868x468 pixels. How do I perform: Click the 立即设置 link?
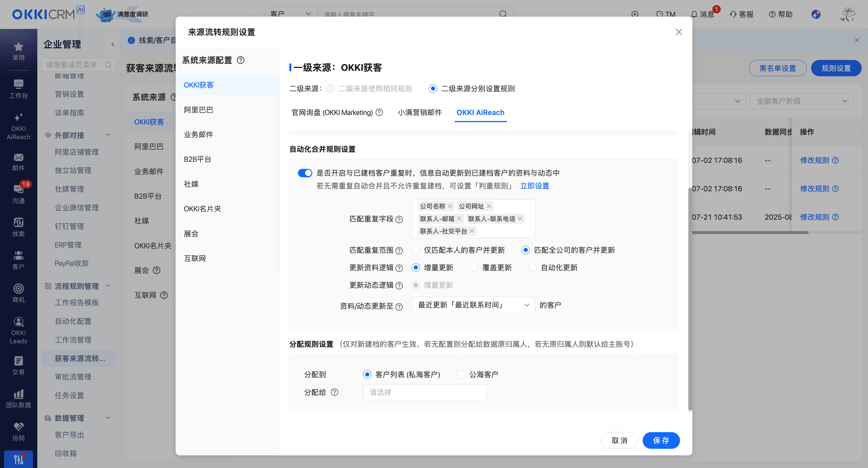pyautogui.click(x=534, y=186)
